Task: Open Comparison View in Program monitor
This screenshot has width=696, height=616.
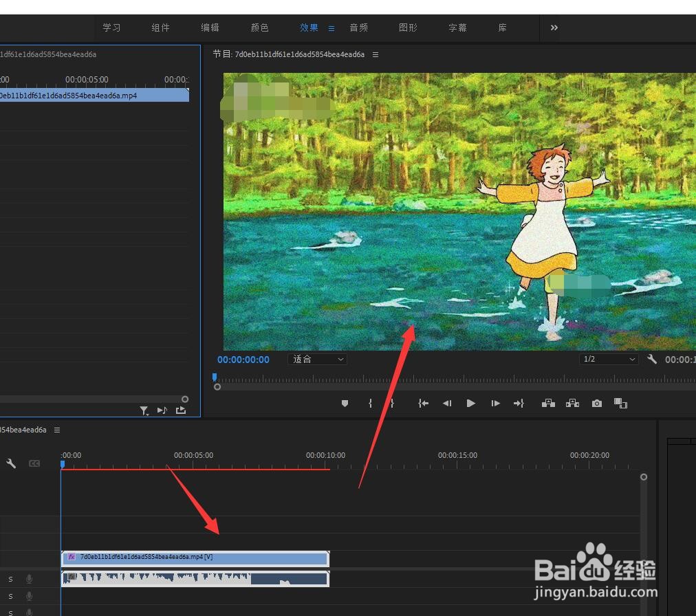Action: [x=620, y=403]
